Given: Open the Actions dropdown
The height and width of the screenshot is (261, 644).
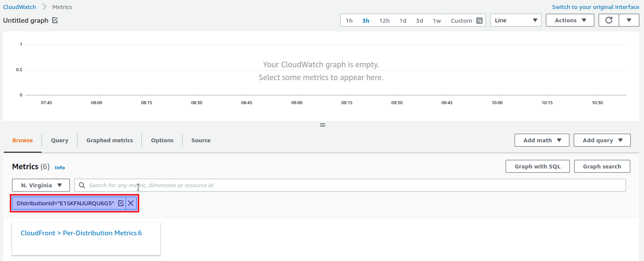Looking at the screenshot, I should (570, 20).
